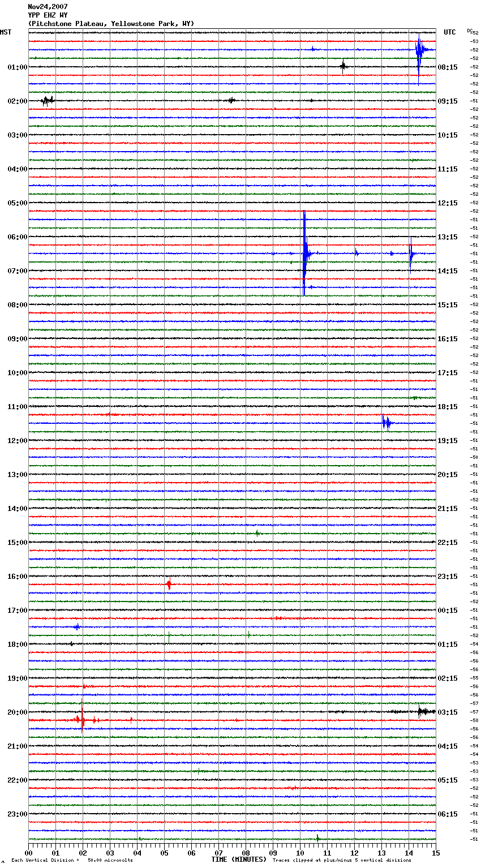Click the 04:00 MST time label
481x868 pixels.
pos(18,169)
